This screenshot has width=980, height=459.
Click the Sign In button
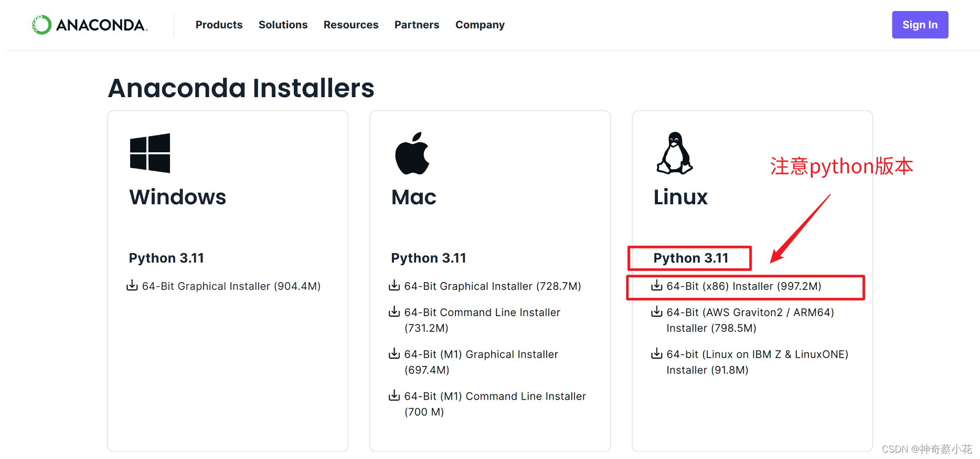[920, 25]
